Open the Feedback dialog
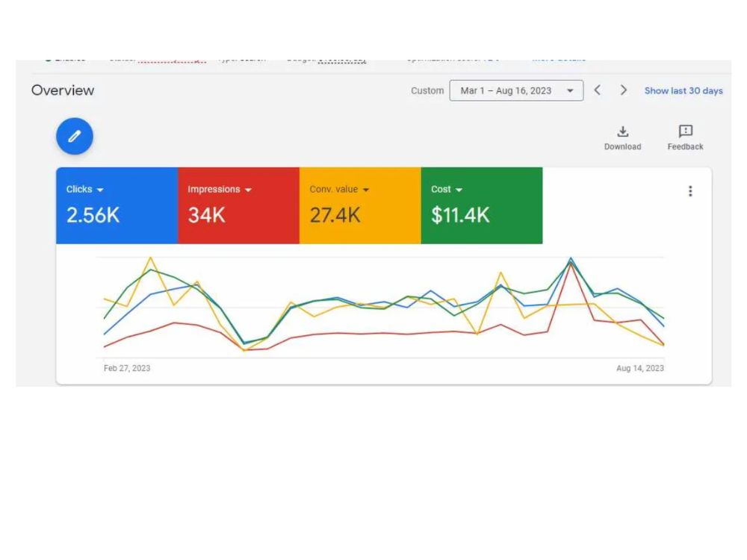Screen dimensions: 747x560 tap(685, 138)
